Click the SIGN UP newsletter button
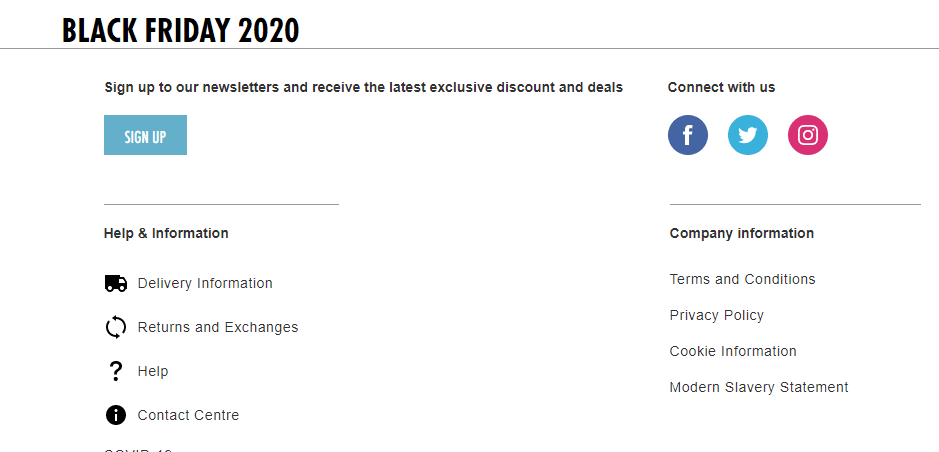The image size is (939, 452). tap(146, 135)
